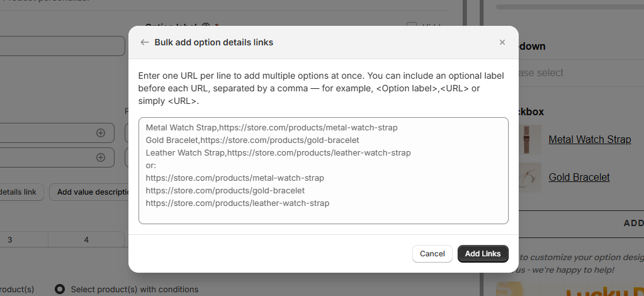Confirm with the Add Links button
This screenshot has height=296, width=644.
483,254
